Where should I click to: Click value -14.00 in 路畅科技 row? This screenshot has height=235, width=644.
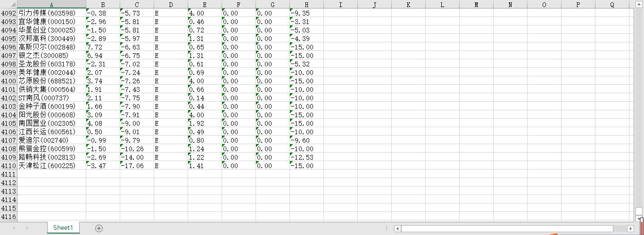137,157
